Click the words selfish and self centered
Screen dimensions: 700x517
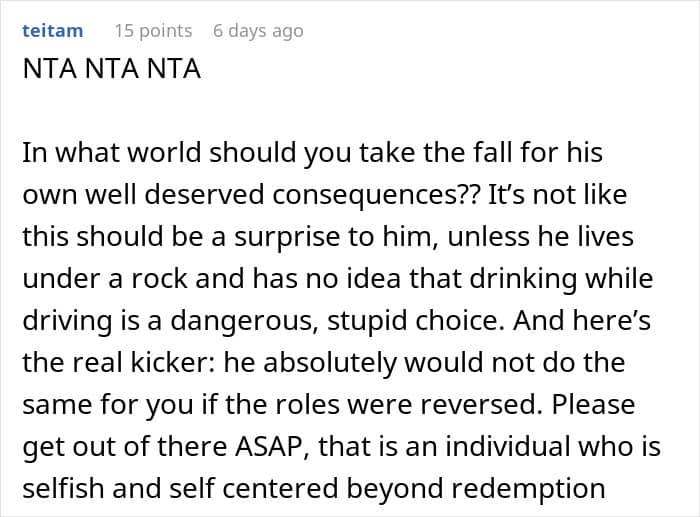[x=180, y=488]
